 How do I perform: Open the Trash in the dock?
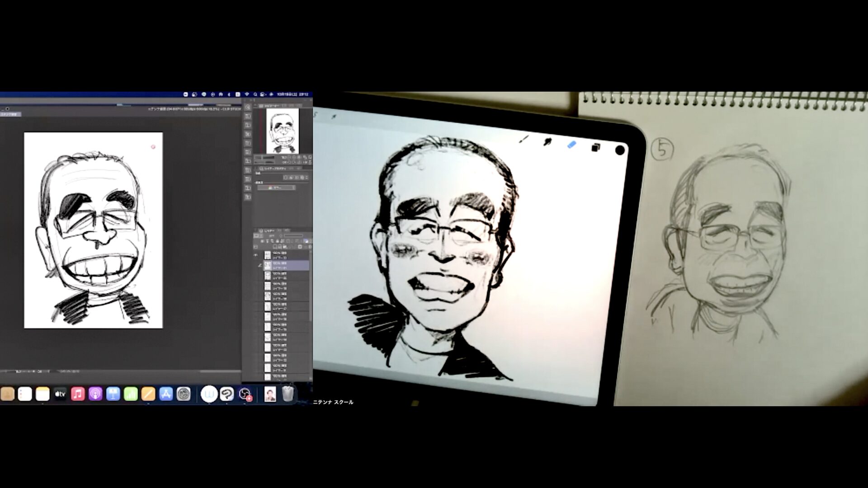pos(288,394)
